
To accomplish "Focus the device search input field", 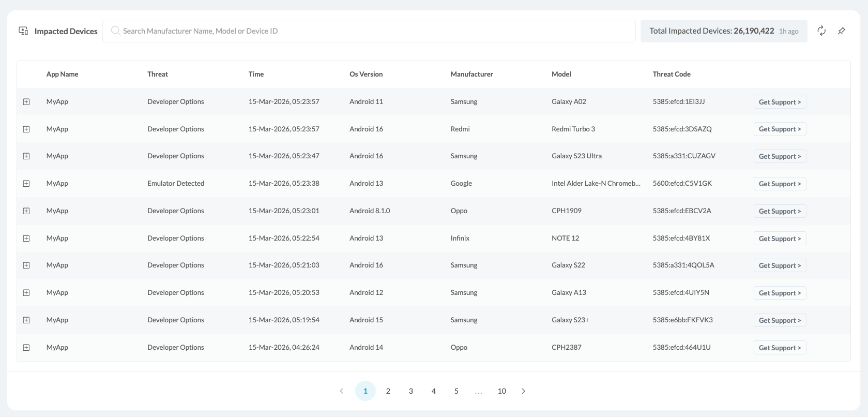I will click(372, 31).
